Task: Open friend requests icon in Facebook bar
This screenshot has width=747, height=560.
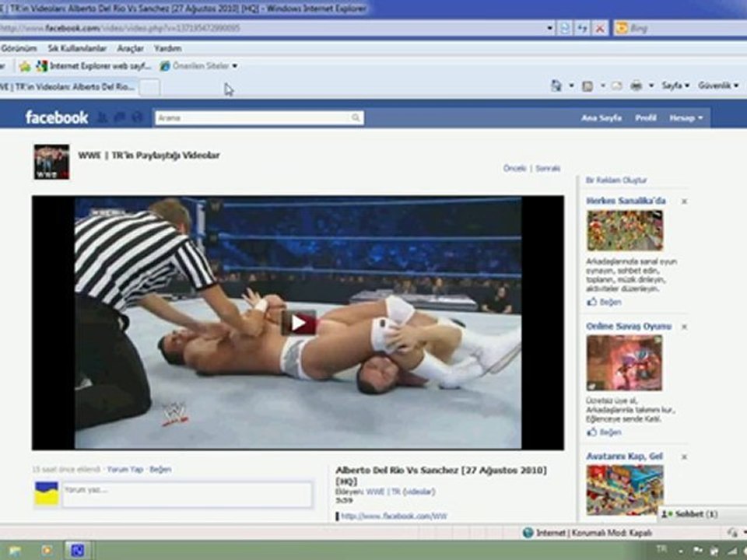Action: point(102,117)
